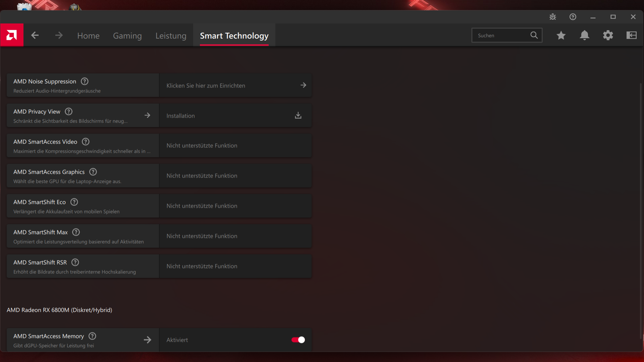Click the AMD logo icon
This screenshot has width=644, height=362.
[12, 35]
